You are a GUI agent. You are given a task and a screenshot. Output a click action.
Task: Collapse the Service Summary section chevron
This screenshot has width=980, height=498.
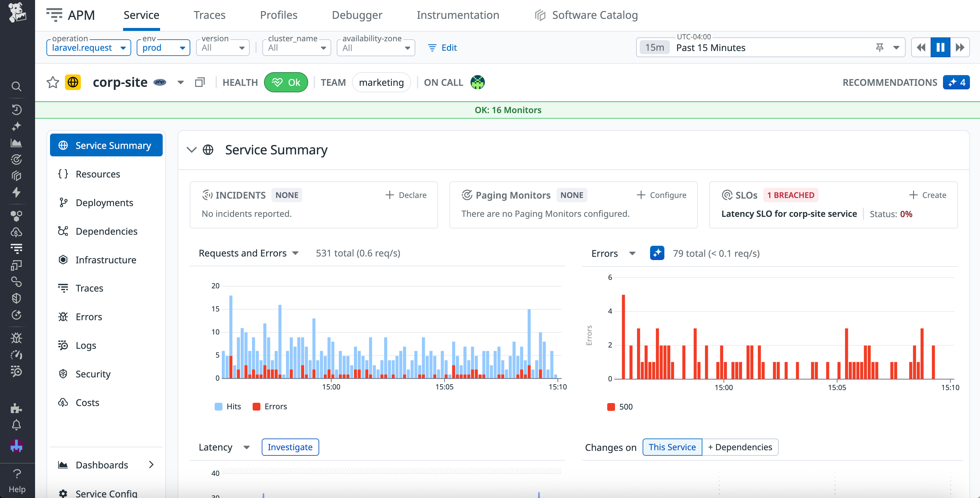tap(192, 150)
